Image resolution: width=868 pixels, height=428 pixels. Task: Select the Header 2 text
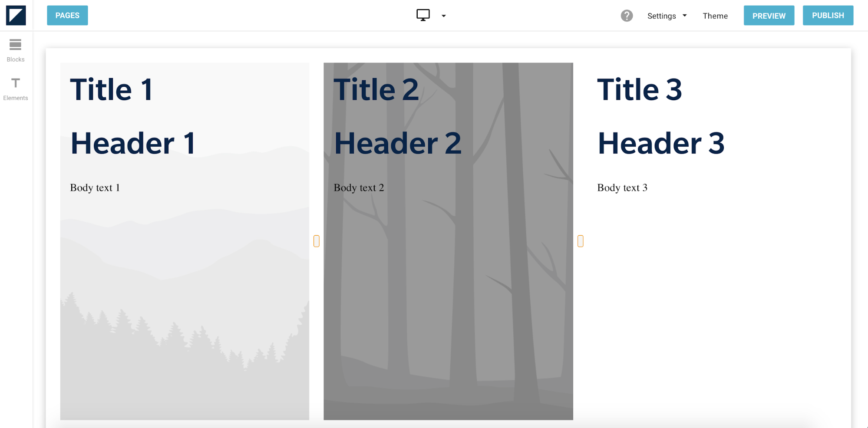tap(397, 143)
